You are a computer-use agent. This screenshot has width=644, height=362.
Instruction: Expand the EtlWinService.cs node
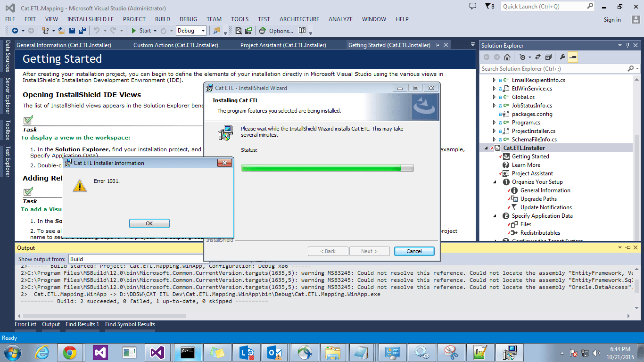click(x=494, y=89)
